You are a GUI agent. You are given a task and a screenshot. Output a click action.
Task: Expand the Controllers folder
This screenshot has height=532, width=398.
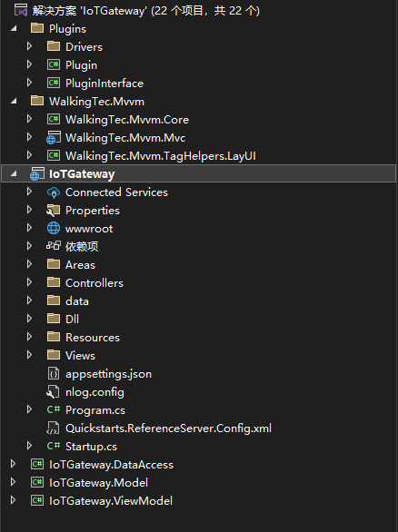[30, 282]
